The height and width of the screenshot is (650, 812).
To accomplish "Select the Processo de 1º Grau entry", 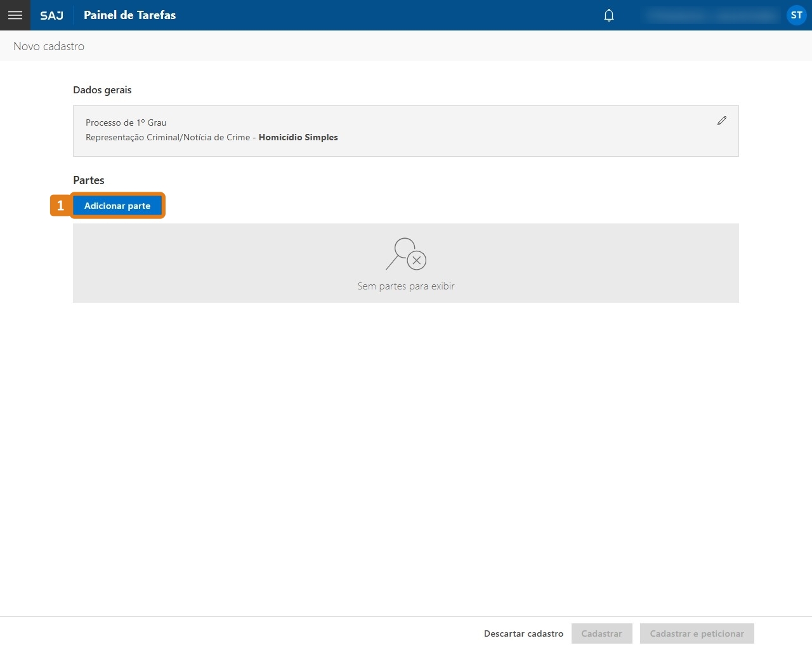I will (x=126, y=122).
